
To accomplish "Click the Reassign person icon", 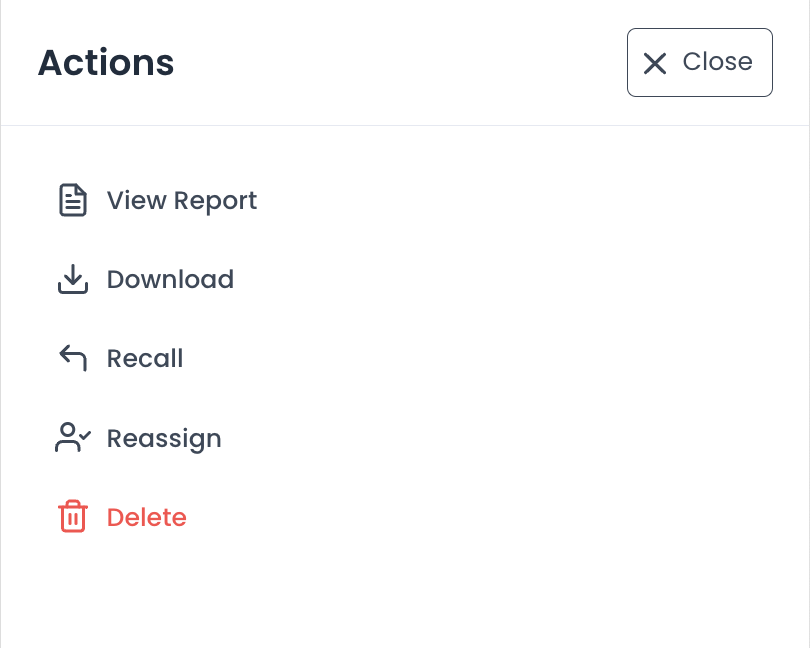I will tap(73, 437).
